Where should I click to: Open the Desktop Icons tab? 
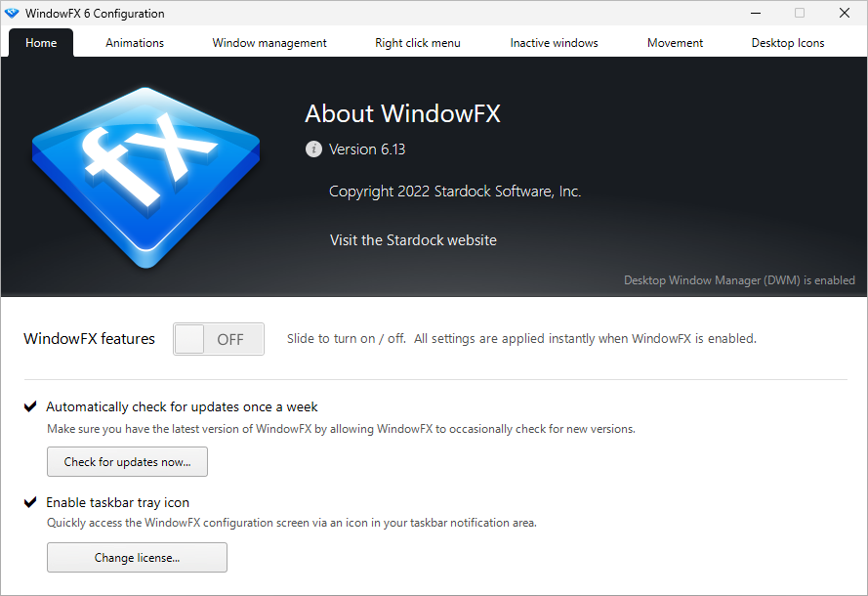pyautogui.click(x=787, y=43)
